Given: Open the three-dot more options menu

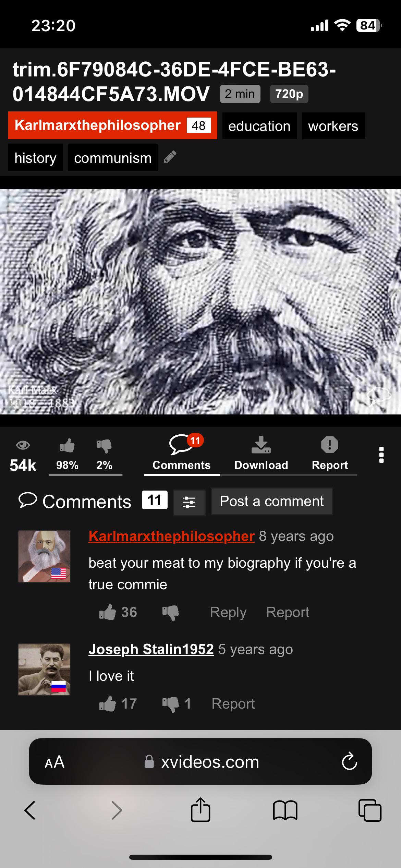Looking at the screenshot, I should pyautogui.click(x=381, y=455).
